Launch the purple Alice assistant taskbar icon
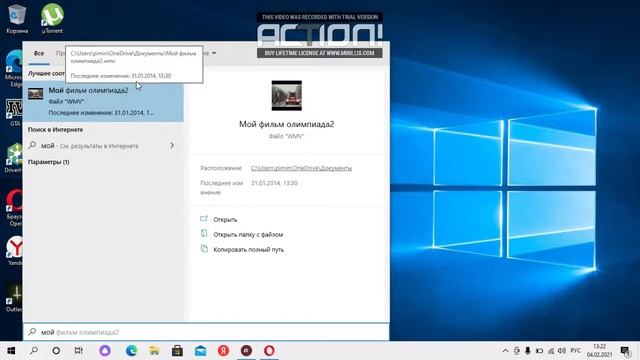This screenshot has width=640, height=360. 105,351
